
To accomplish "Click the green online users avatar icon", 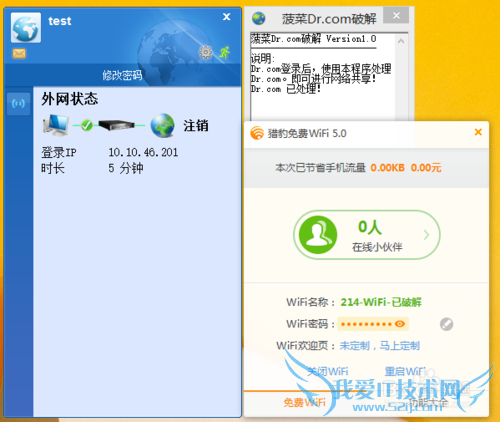I will pyautogui.click(x=318, y=235).
